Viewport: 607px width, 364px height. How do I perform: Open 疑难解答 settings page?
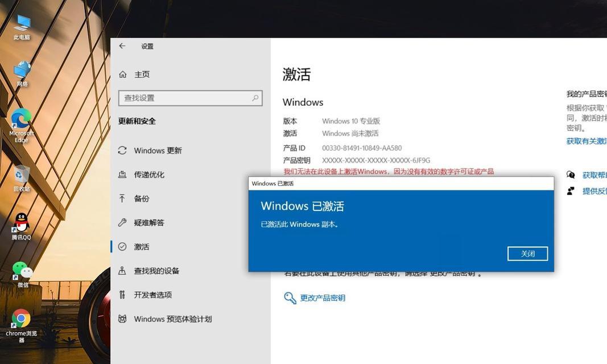[149, 222]
